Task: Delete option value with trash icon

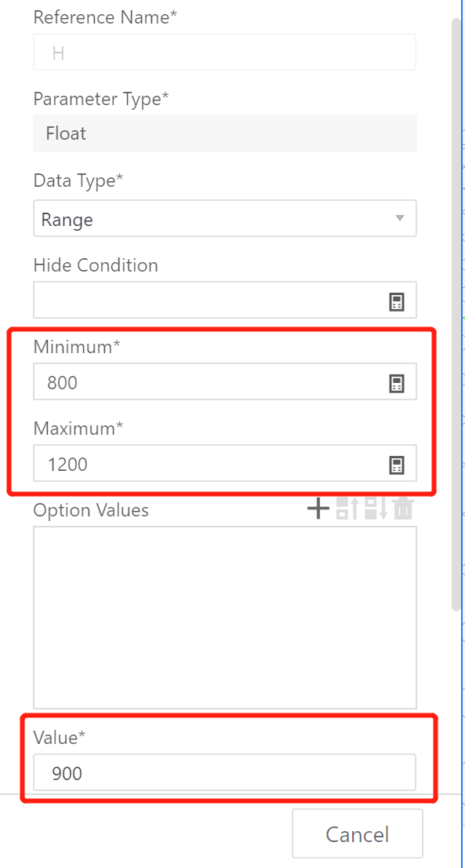Action: point(403,509)
